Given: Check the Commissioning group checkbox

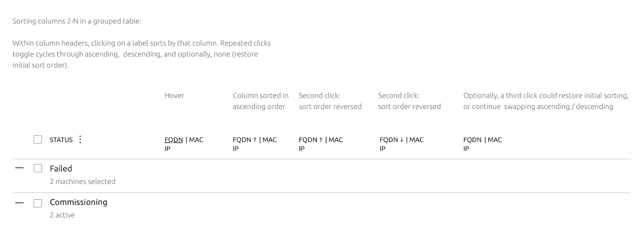Looking at the screenshot, I should click(38, 203).
